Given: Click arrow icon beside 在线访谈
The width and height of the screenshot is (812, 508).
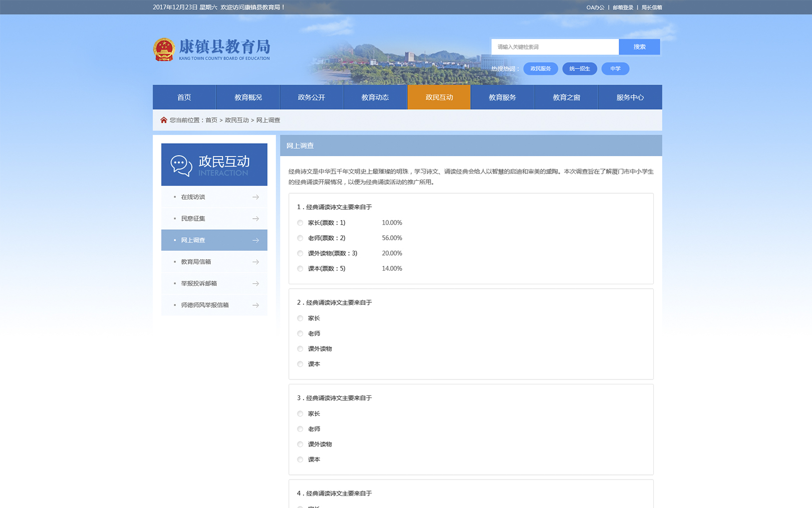Looking at the screenshot, I should pyautogui.click(x=255, y=197).
